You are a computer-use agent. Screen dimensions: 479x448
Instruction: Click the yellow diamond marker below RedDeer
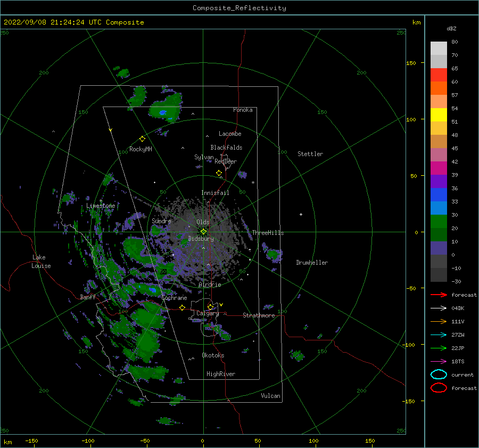pos(219,173)
